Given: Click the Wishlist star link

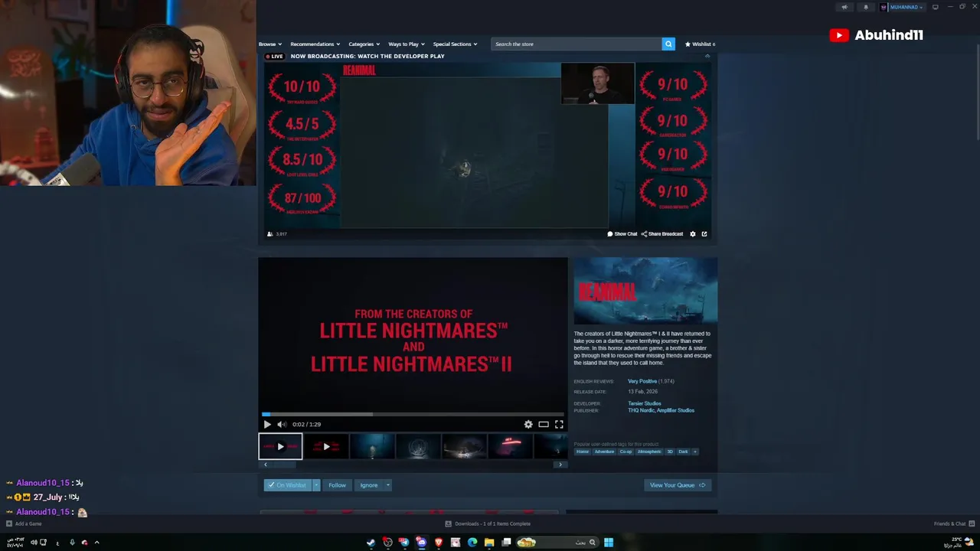Looking at the screenshot, I should pyautogui.click(x=700, y=44).
